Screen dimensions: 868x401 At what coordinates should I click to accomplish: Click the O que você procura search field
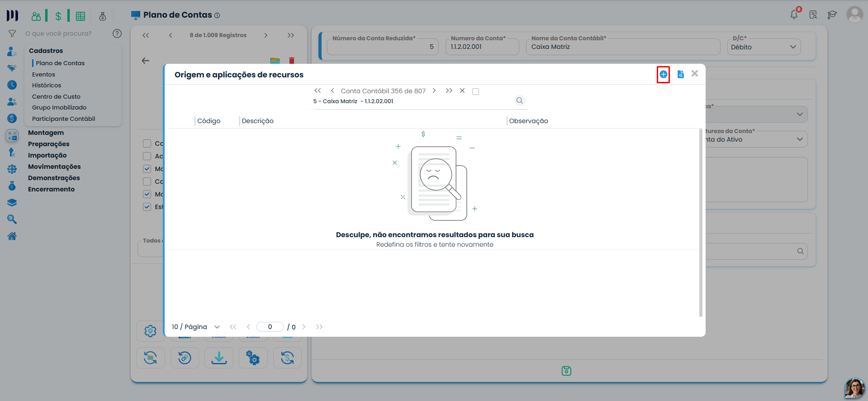pyautogui.click(x=58, y=33)
